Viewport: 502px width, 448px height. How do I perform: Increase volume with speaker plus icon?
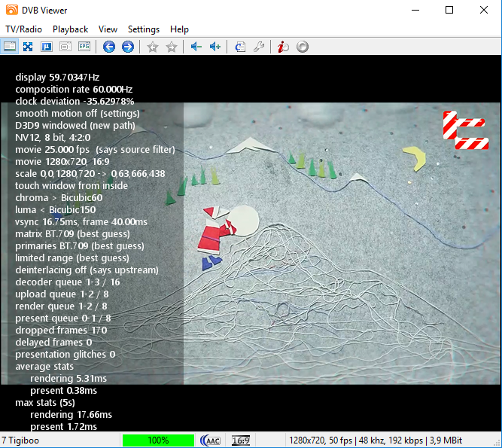click(x=215, y=47)
